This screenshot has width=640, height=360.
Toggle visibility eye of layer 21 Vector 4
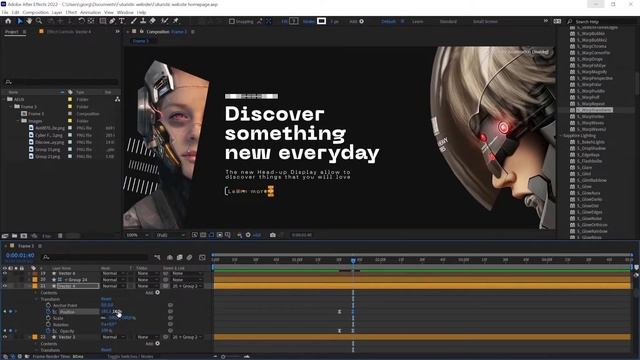5,286
